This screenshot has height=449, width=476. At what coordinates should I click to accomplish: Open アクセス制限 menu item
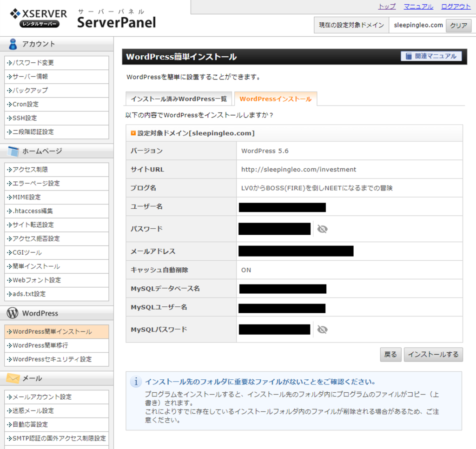[x=57, y=169]
